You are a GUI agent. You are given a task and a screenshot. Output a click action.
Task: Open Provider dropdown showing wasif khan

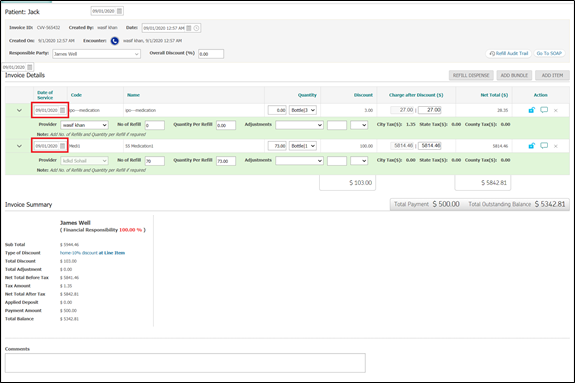[x=84, y=125]
